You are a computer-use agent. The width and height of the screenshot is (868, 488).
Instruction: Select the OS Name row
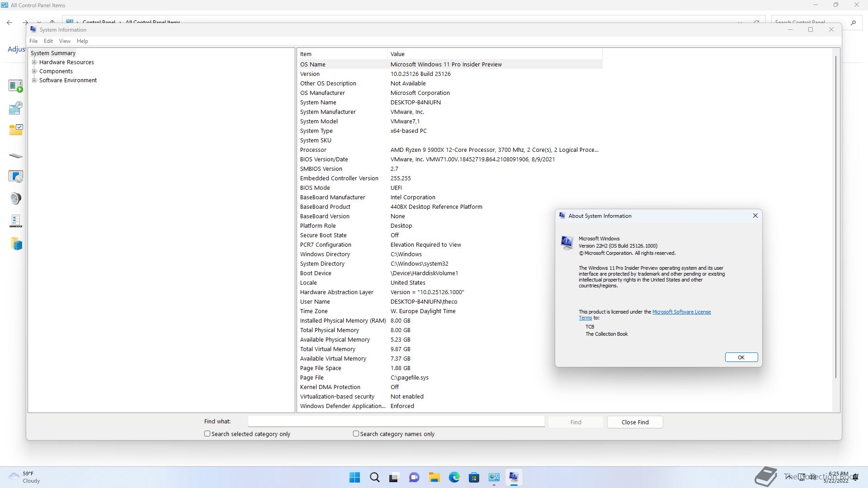point(450,65)
